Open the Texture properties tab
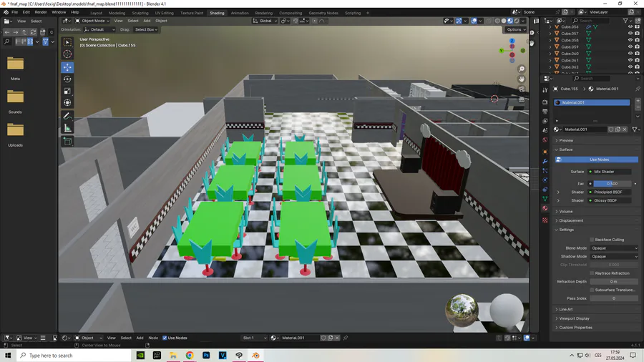644x362 pixels. pos(545,220)
